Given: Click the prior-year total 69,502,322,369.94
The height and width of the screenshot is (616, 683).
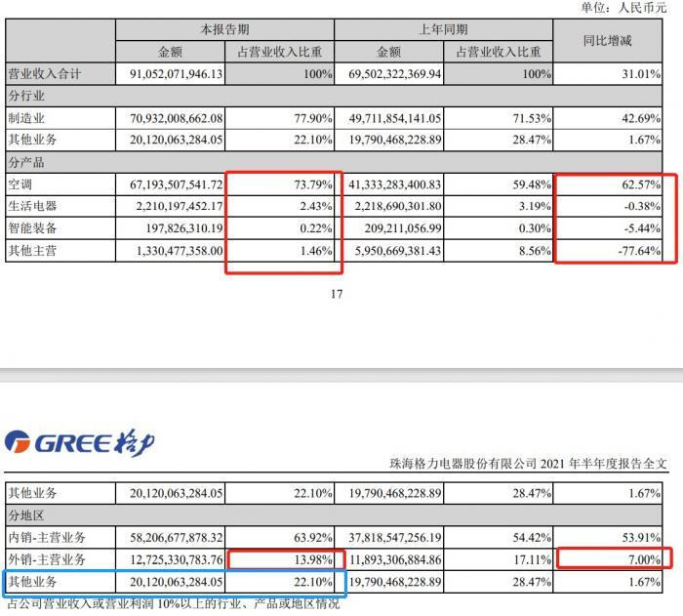Looking at the screenshot, I should tap(394, 74).
